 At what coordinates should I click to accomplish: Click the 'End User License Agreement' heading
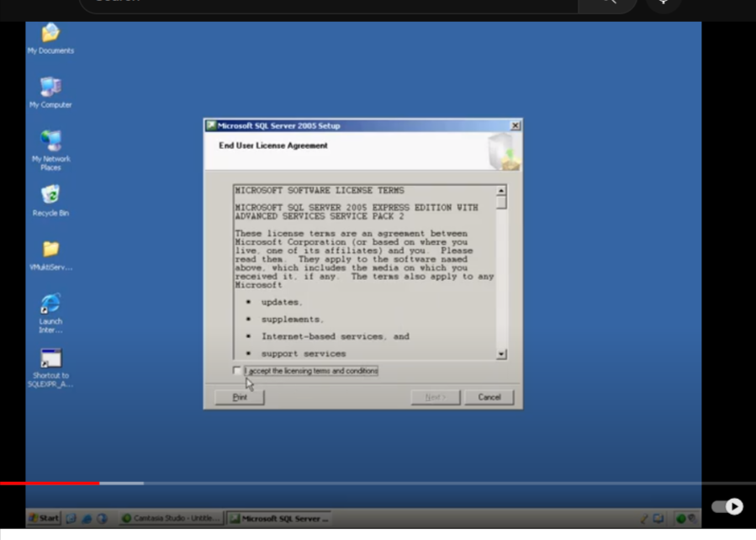(x=273, y=146)
